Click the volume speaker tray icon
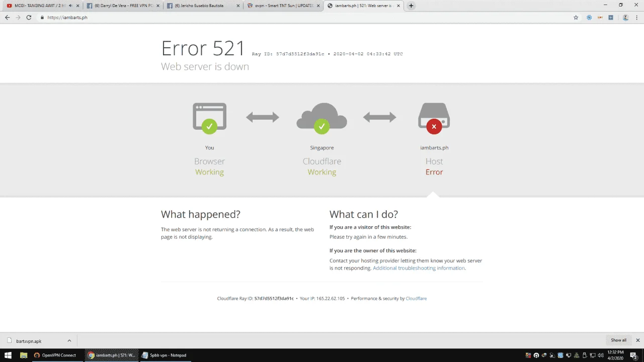 (601, 355)
